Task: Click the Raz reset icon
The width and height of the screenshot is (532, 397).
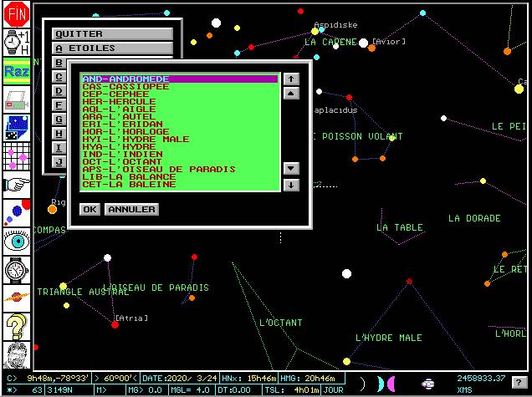Action: pyautogui.click(x=17, y=71)
